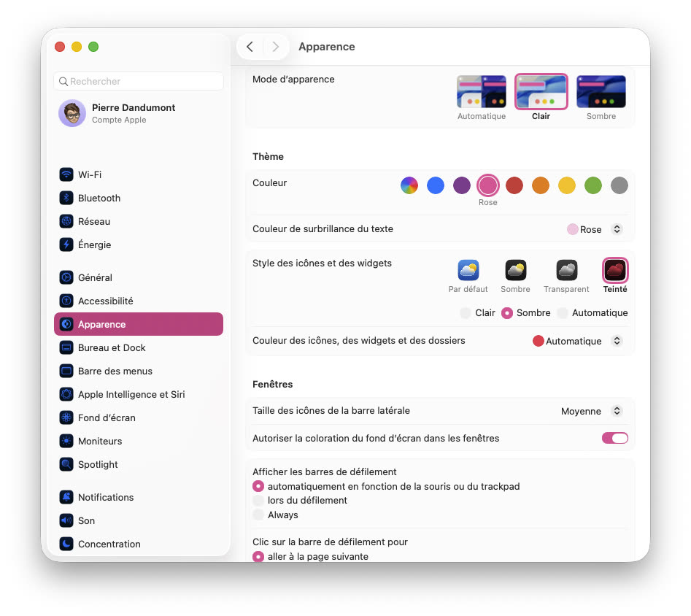
Task: Choose the Clair appearance mode thumbnail
Action: (541, 92)
